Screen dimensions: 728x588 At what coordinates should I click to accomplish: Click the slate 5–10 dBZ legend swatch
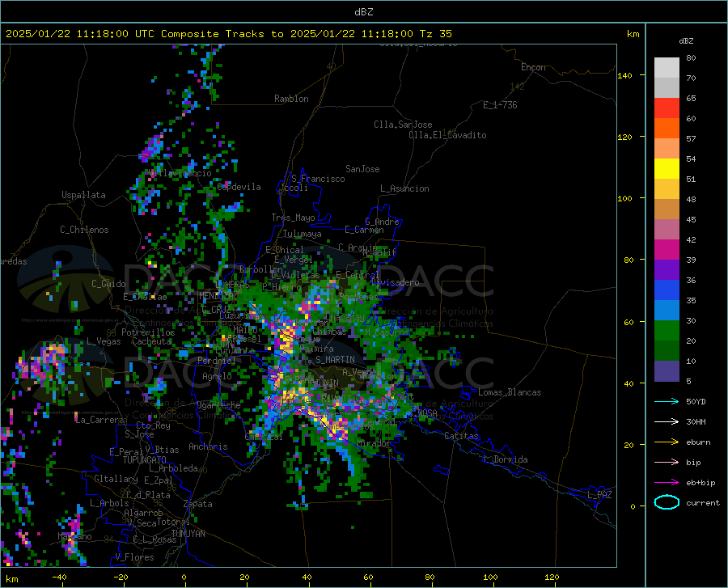pos(667,371)
